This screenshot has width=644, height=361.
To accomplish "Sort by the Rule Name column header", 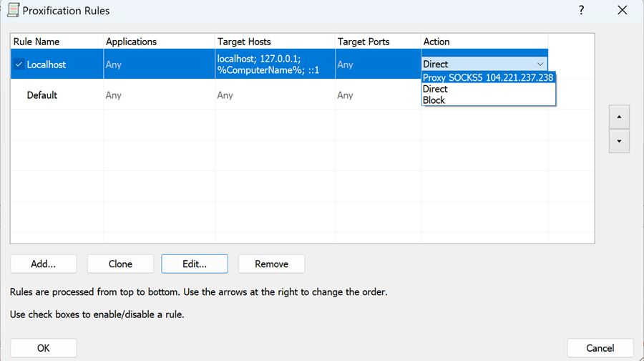I will click(57, 42).
